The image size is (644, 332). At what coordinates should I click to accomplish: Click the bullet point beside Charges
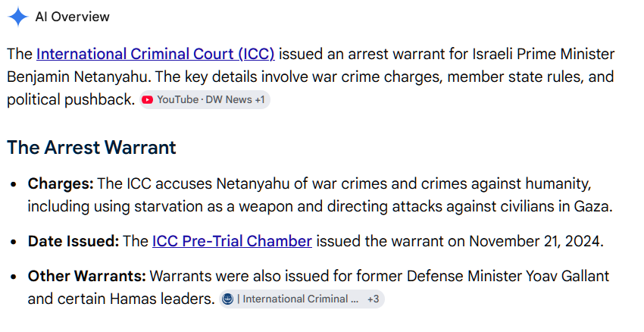click(x=14, y=184)
